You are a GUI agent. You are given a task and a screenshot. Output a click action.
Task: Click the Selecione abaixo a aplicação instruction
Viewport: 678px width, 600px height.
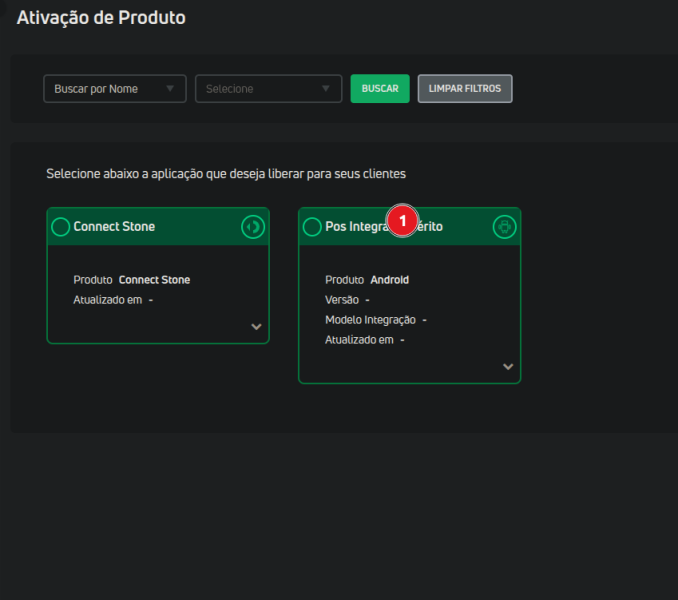pyautogui.click(x=226, y=174)
